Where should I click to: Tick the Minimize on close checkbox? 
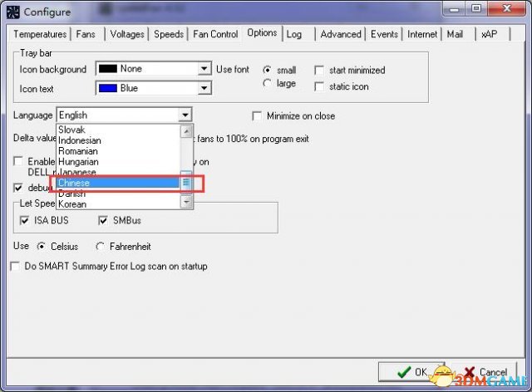(257, 116)
